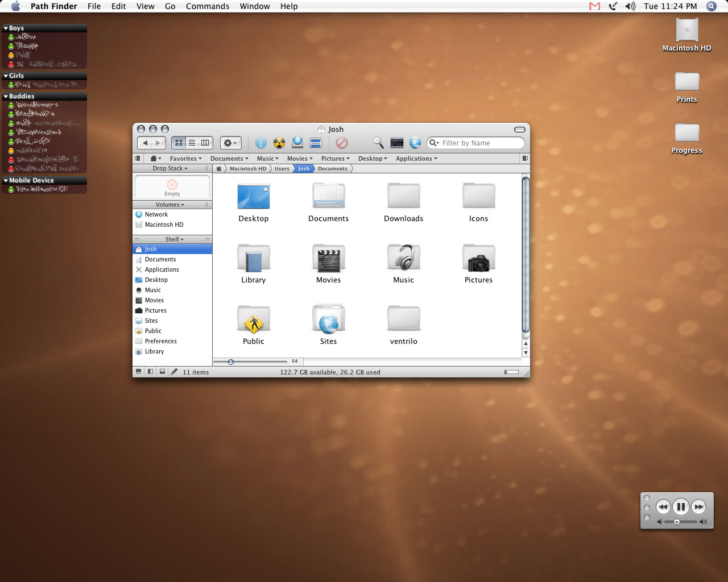Click the Burn disc toolbar icon
Viewport: 728px width, 582px height.
(279, 143)
